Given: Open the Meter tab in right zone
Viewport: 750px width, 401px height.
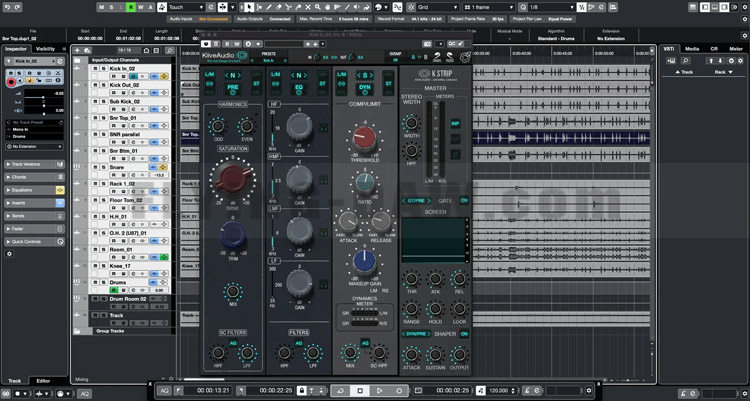Looking at the screenshot, I should coord(736,49).
